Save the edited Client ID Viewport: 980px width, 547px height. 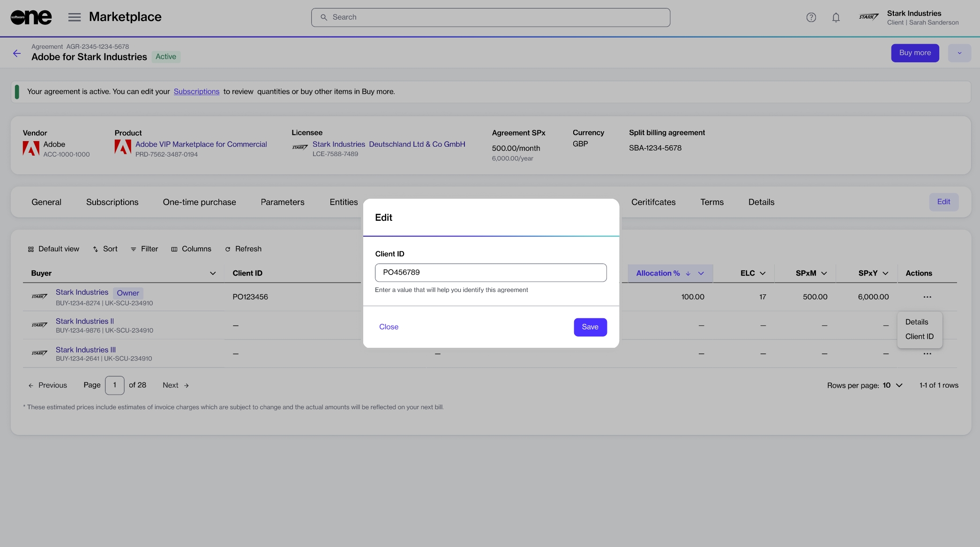click(x=590, y=327)
